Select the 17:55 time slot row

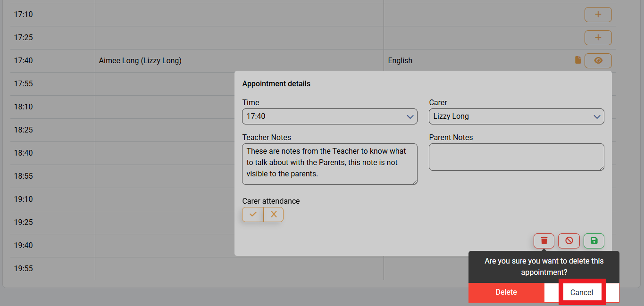click(x=24, y=84)
